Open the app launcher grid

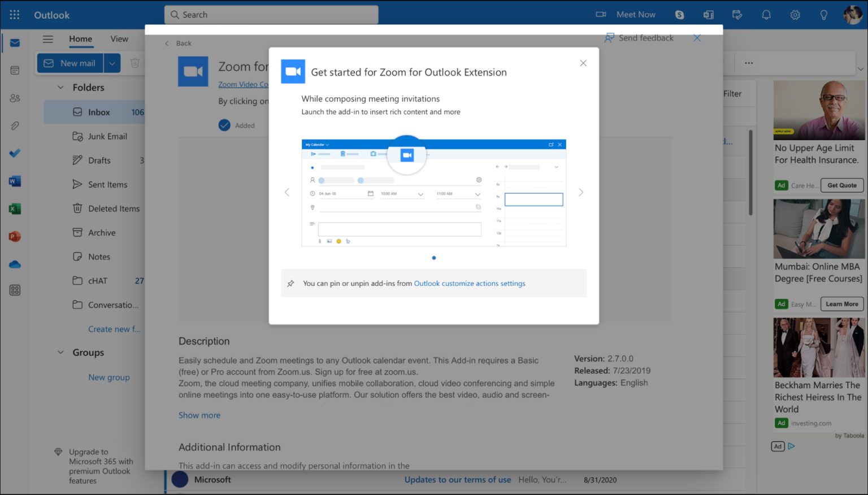pyautogui.click(x=15, y=15)
